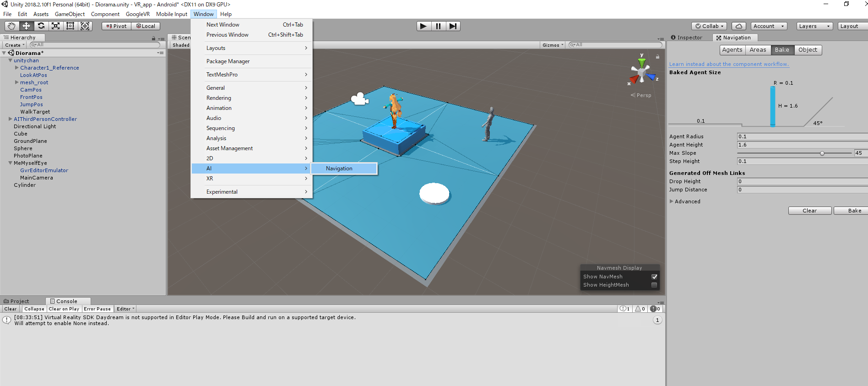
Task: Switch to Agents tab in Navigation
Action: tap(732, 50)
